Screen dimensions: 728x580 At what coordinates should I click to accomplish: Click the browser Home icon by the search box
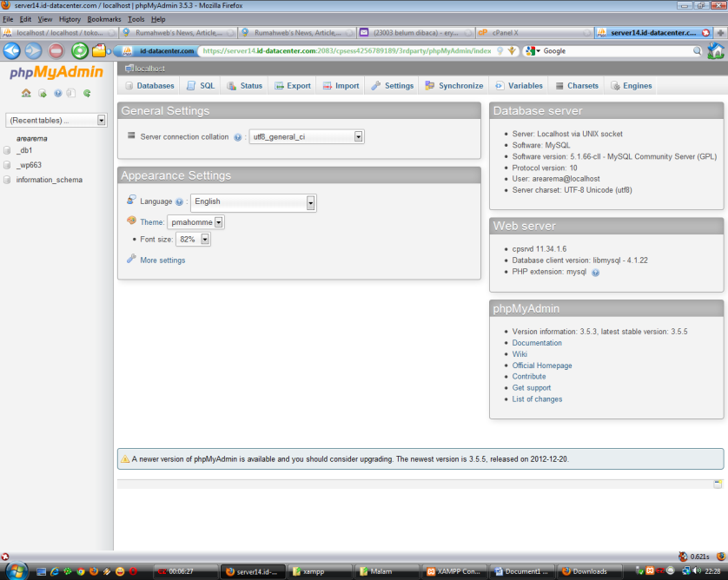(x=716, y=50)
